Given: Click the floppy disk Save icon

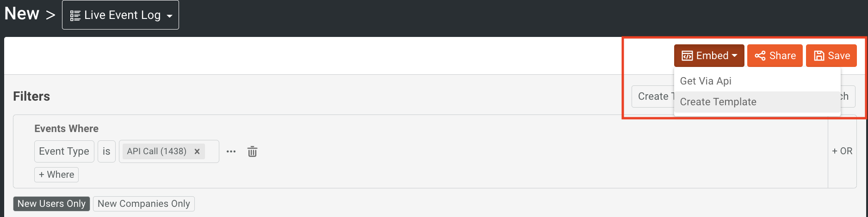Looking at the screenshot, I should [x=819, y=56].
